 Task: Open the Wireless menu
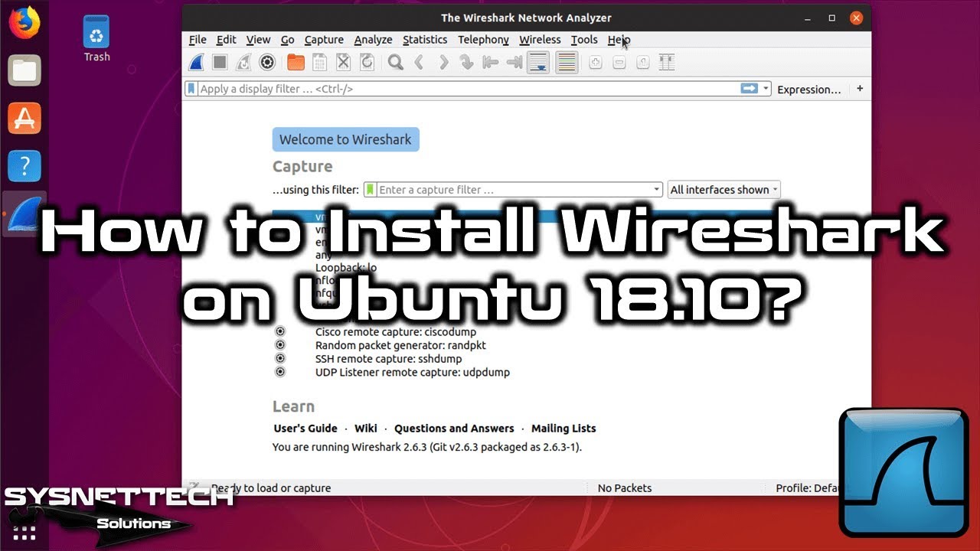coord(540,40)
